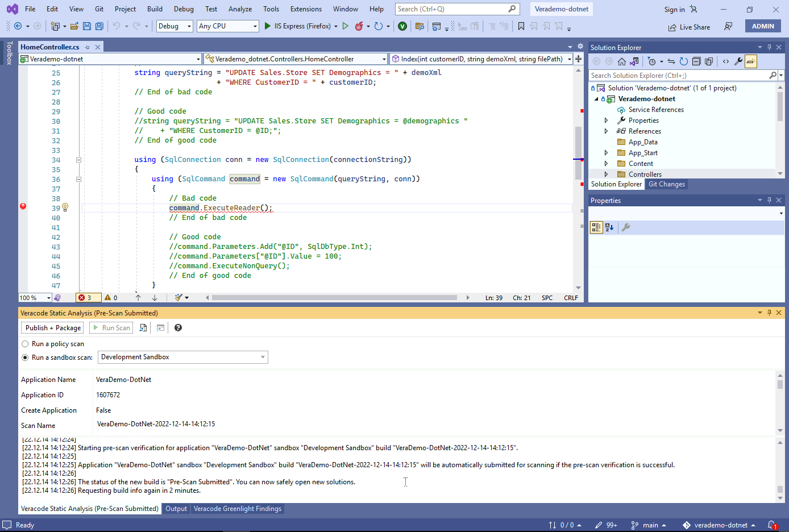Screen dimensions: 789x532
Task: Collapse the Verademo-dotnet project node
Action: click(596, 99)
